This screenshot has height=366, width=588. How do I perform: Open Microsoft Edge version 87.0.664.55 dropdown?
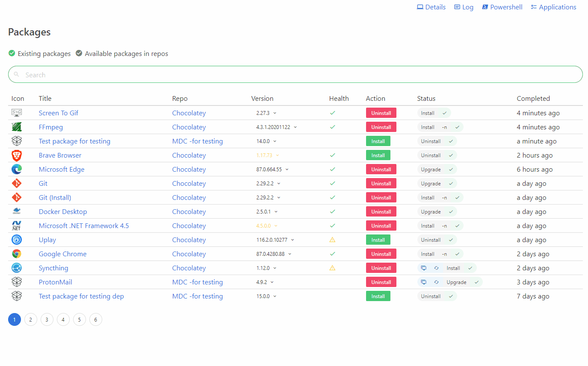[272, 169]
